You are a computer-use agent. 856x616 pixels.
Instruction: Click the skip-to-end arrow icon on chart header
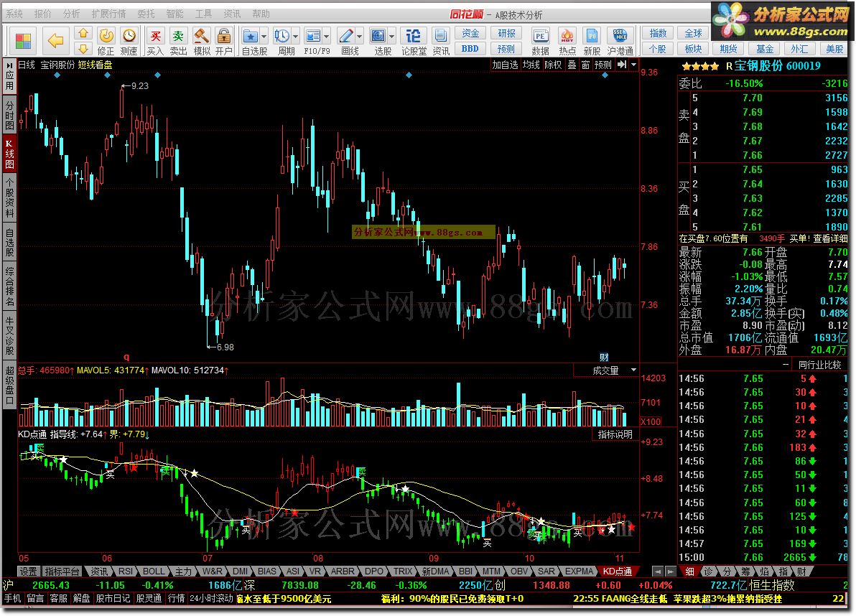pyautogui.click(x=621, y=65)
